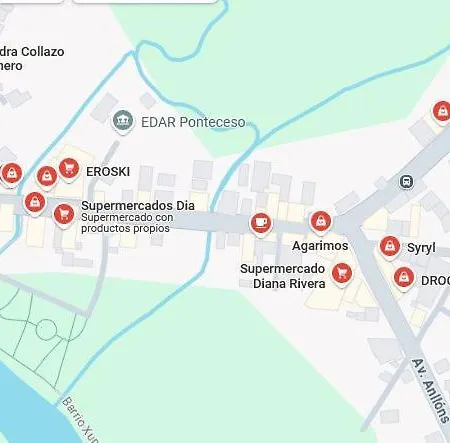Viewport: 450px width, 443px height.
Task: Click the DROG shop bag pin
Action: tap(404, 278)
